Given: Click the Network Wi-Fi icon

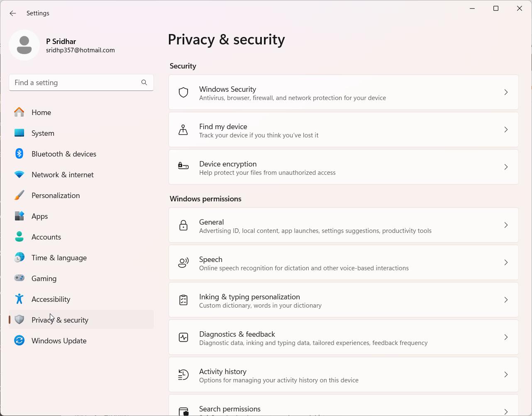Looking at the screenshot, I should tap(19, 175).
